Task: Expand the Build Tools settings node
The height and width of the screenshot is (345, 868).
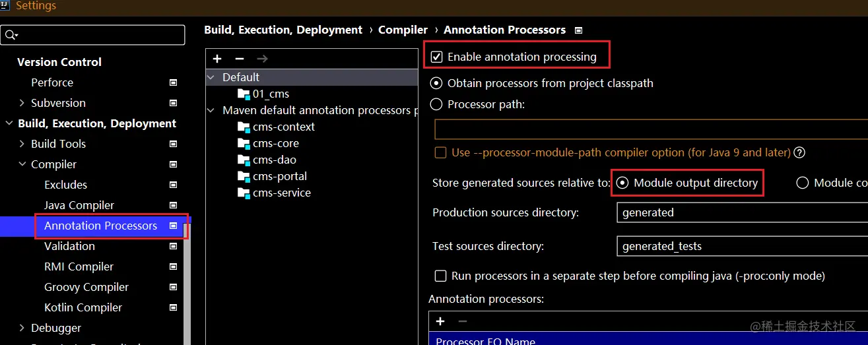Action: (22, 144)
